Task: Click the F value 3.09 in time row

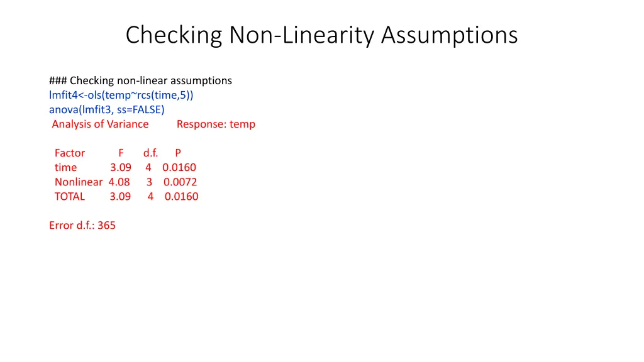Action: 121,167
